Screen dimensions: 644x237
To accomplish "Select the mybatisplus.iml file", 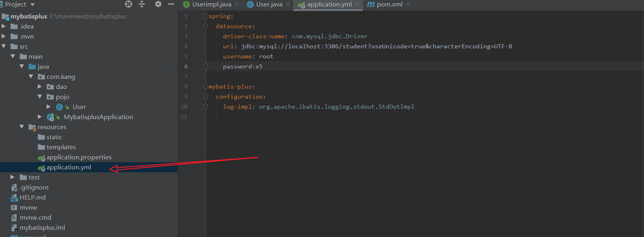I will (x=42, y=228).
